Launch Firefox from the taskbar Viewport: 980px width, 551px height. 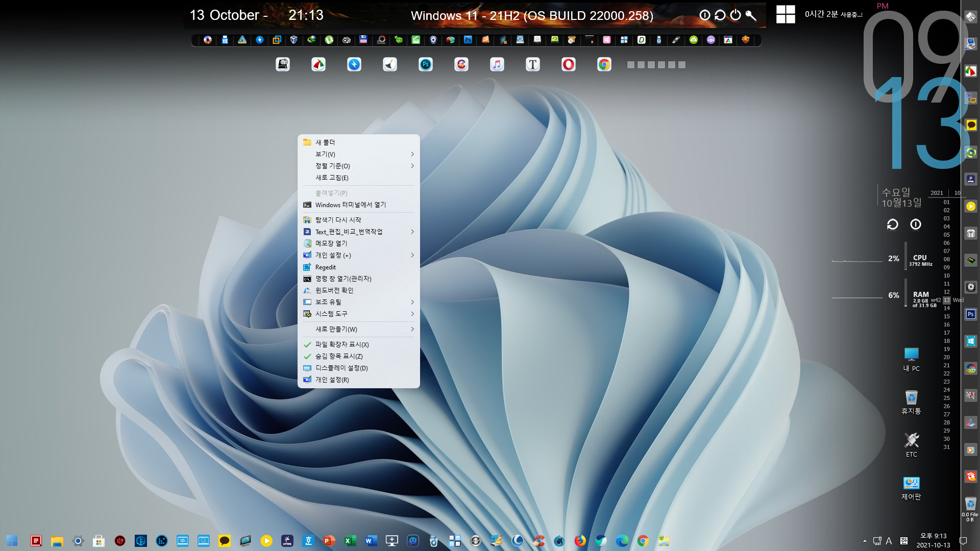coord(580,541)
